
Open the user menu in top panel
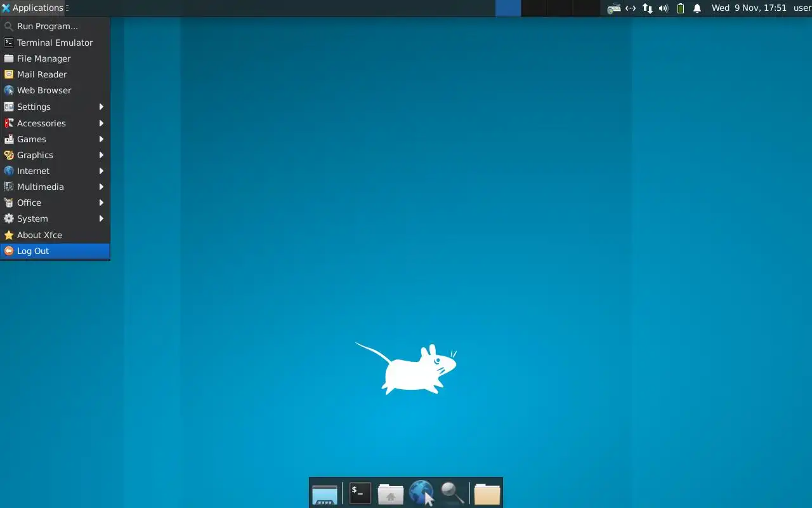[x=802, y=8]
